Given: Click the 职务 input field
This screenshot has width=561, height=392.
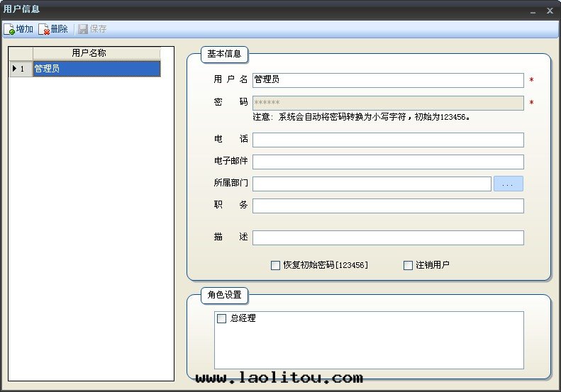Looking at the screenshot, I should click(x=387, y=206).
